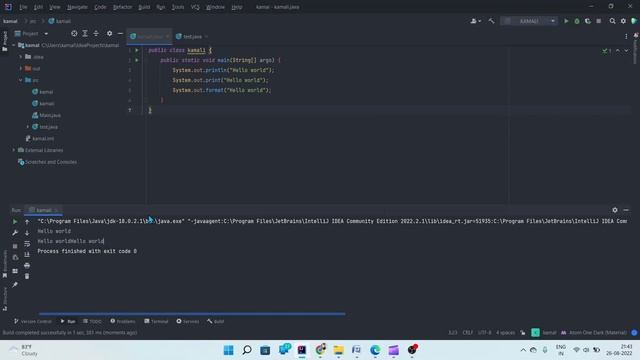Viewport: 640px width, 360px height.
Task: Rerun program in the Run panel
Action: coord(15,222)
